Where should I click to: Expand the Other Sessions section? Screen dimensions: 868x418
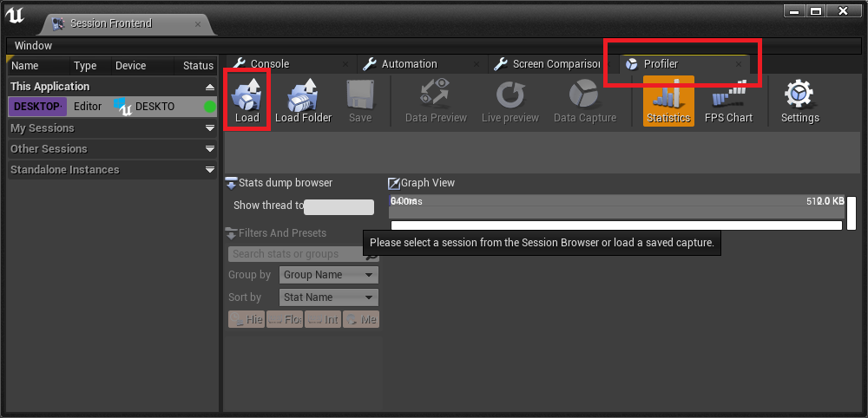(112, 149)
